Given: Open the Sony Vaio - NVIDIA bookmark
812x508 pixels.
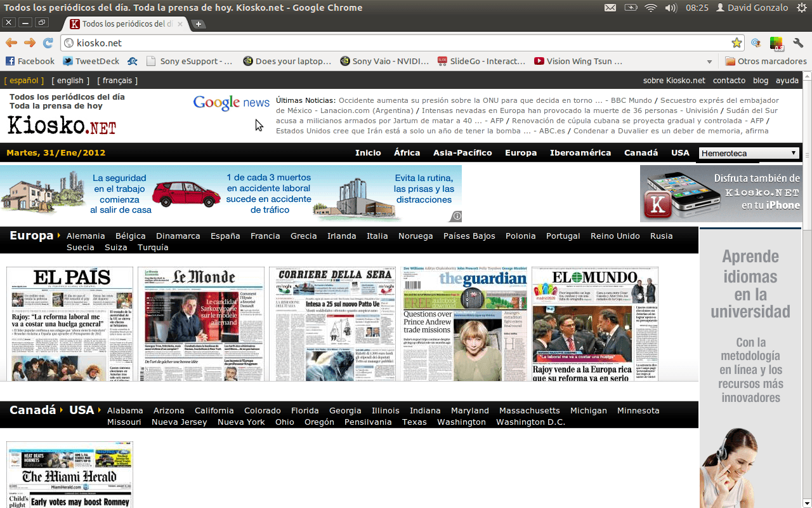Looking at the screenshot, I should (x=384, y=61).
